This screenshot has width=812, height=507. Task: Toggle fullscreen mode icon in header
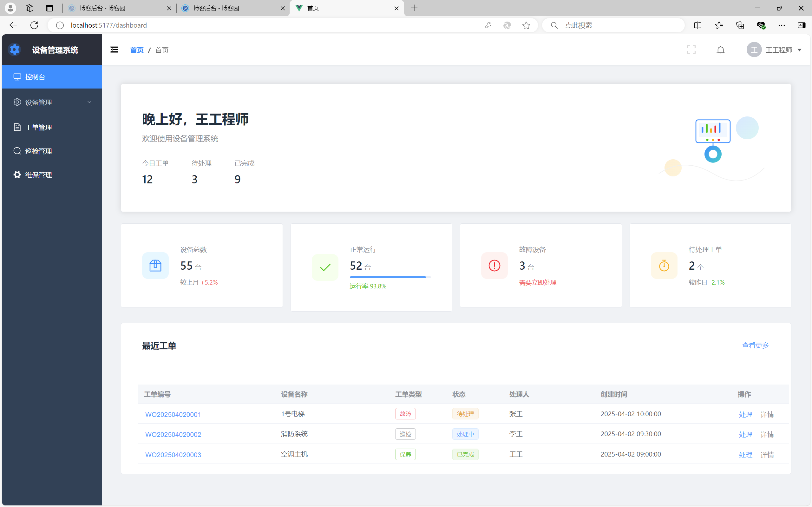click(x=691, y=49)
